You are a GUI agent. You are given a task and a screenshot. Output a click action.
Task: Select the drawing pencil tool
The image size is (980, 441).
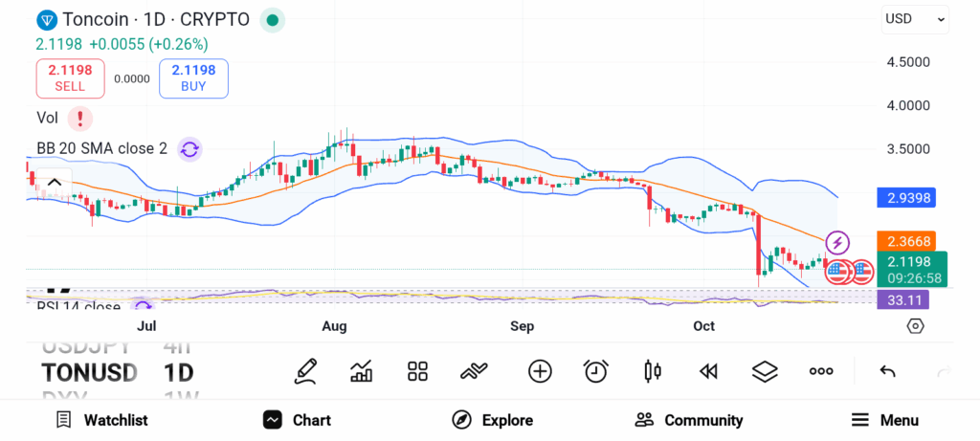coord(305,371)
